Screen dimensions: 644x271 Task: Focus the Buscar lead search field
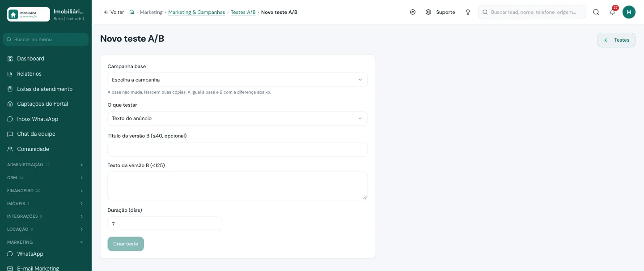(x=532, y=12)
